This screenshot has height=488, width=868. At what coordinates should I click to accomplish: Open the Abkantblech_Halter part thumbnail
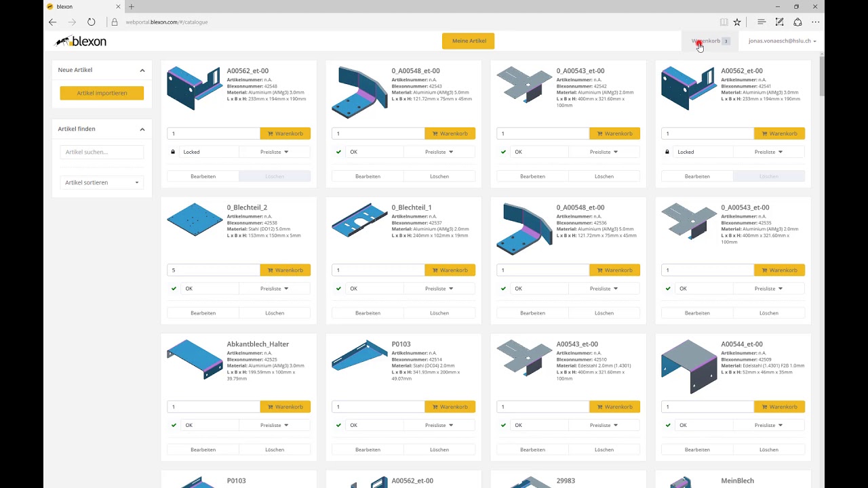(x=195, y=359)
